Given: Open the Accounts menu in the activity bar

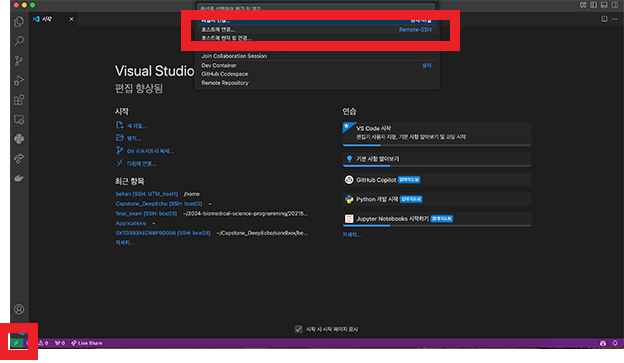Looking at the screenshot, I should [x=19, y=309].
